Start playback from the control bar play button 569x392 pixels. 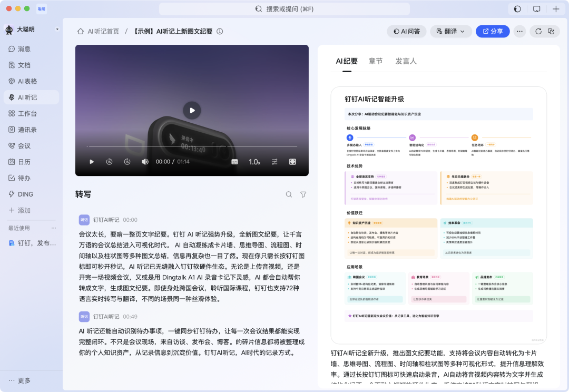tap(92, 162)
